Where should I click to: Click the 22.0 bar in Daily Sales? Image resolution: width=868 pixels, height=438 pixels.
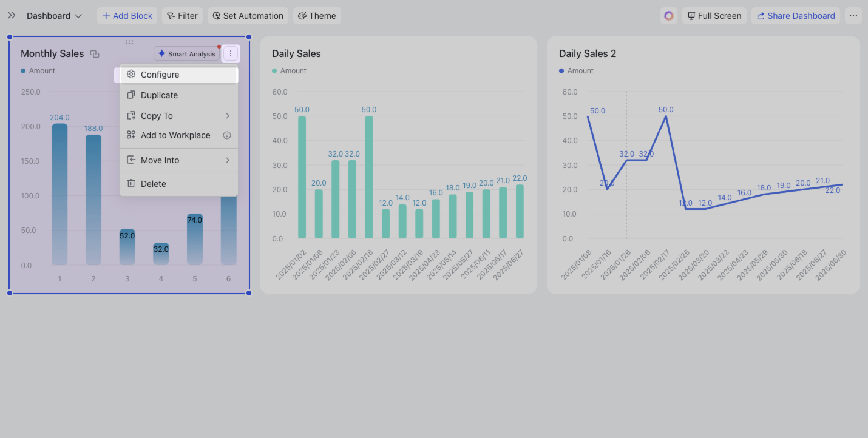coord(520,212)
